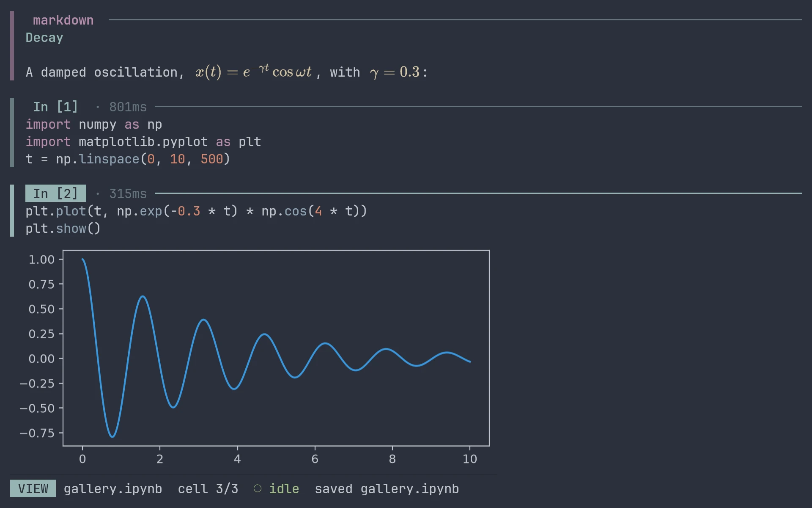Click the "import numpy as np" line

click(93, 124)
